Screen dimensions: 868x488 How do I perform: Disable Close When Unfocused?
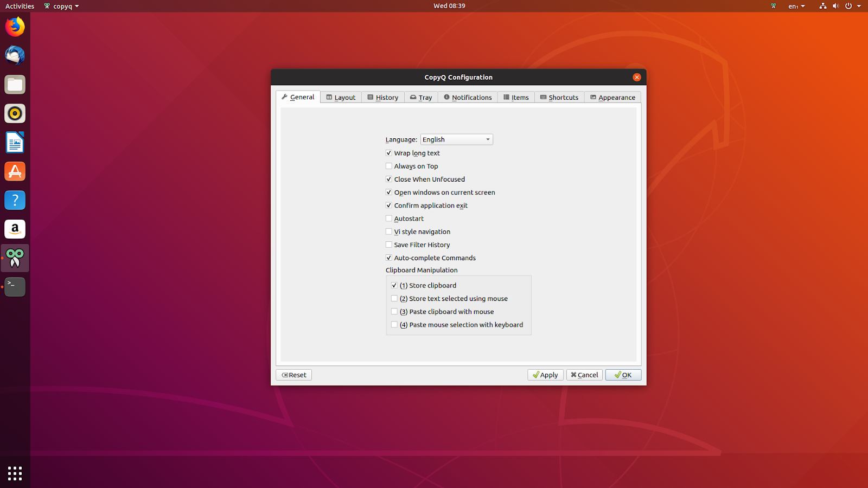(388, 179)
